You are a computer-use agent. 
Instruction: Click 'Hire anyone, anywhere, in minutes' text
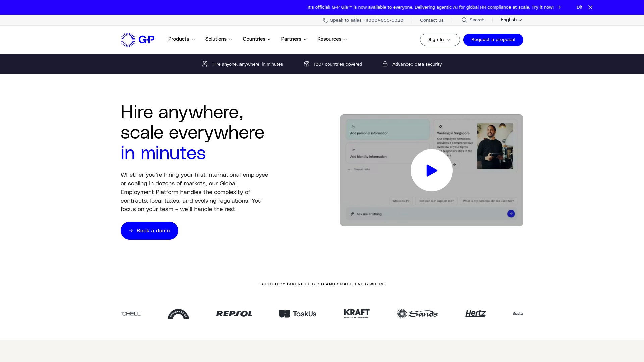(x=248, y=64)
